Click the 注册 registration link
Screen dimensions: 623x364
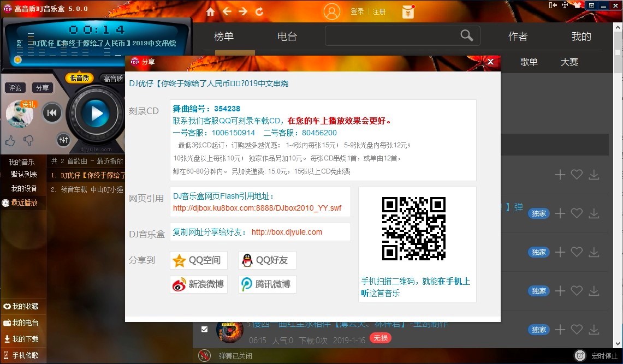point(379,11)
